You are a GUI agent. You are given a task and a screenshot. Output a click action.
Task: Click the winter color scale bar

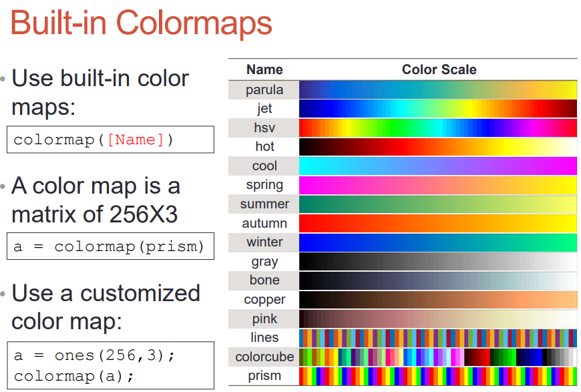[438, 242]
